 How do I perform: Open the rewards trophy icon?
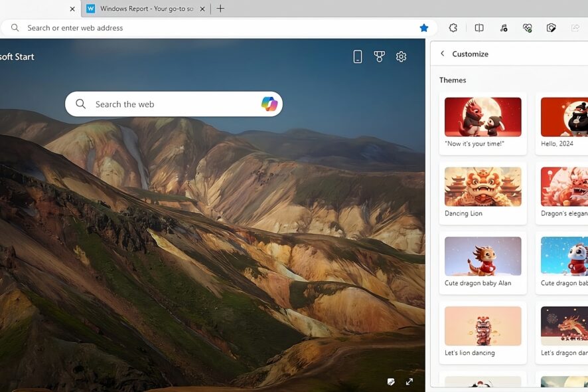[379, 56]
